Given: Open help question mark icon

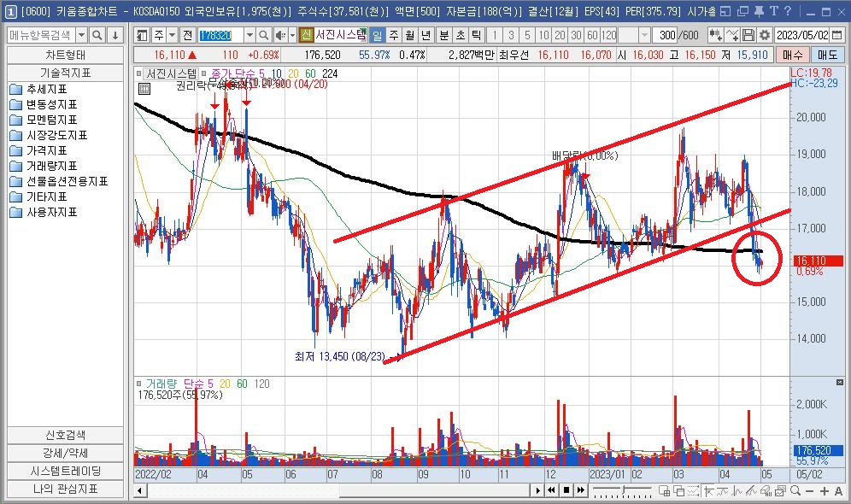Looking at the screenshot, I should pos(788,11).
